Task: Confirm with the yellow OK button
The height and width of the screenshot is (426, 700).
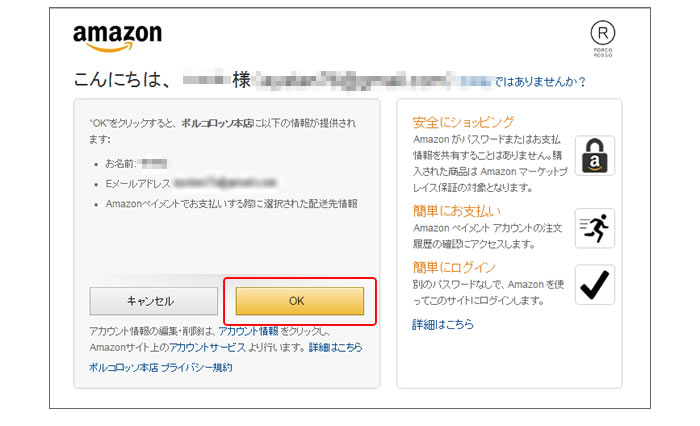Action: click(299, 301)
